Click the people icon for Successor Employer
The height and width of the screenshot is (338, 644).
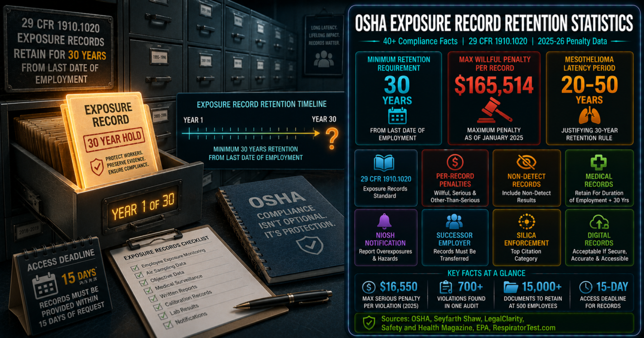[454, 221]
